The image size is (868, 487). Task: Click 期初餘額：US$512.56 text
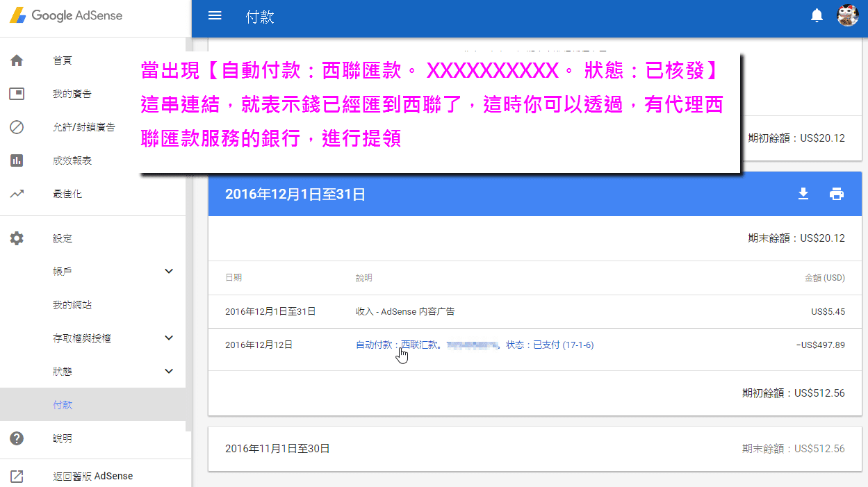coord(794,393)
